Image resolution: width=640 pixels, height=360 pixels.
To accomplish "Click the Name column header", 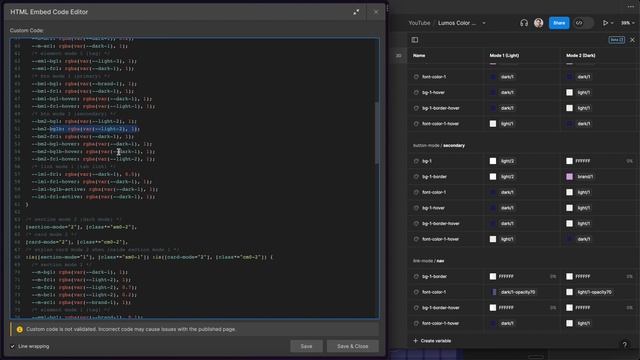I will [419, 56].
